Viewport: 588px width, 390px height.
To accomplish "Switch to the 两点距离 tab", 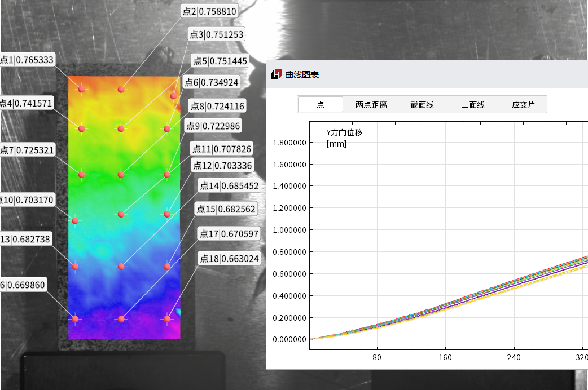I will click(371, 104).
